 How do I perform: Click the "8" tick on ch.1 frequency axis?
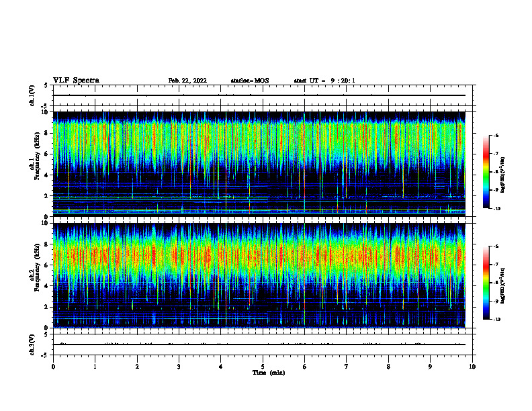[x=47, y=133]
